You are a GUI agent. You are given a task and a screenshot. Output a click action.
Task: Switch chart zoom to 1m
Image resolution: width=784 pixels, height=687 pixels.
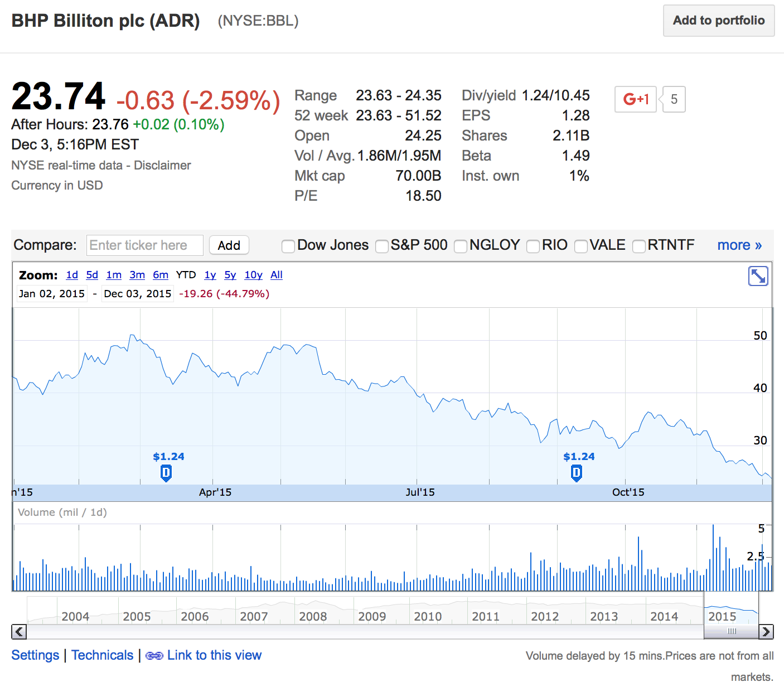point(114,275)
